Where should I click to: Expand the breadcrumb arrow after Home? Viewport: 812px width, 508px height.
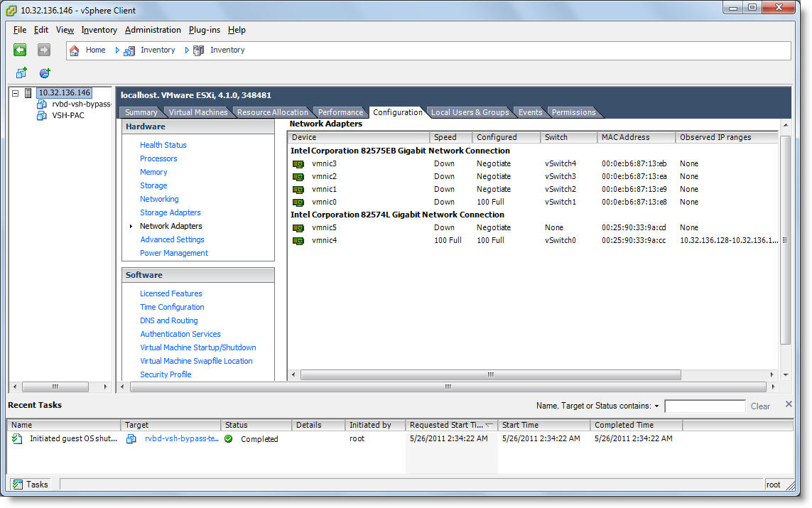tap(117, 50)
